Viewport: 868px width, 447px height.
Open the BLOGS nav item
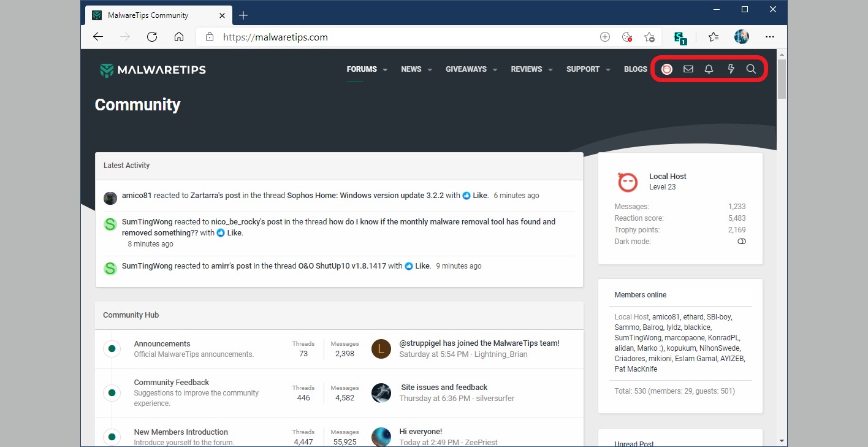pos(636,69)
